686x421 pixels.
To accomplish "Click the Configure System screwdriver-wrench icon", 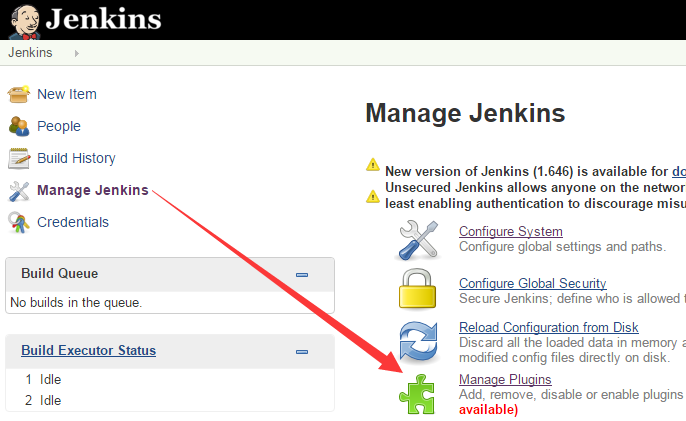I will click(x=419, y=240).
